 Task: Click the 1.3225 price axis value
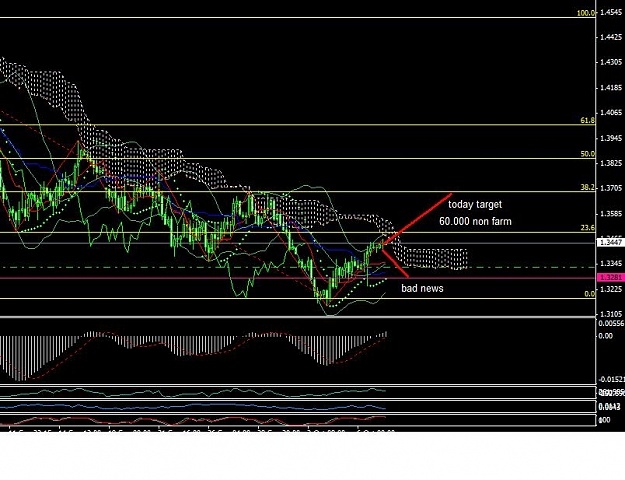(x=611, y=289)
